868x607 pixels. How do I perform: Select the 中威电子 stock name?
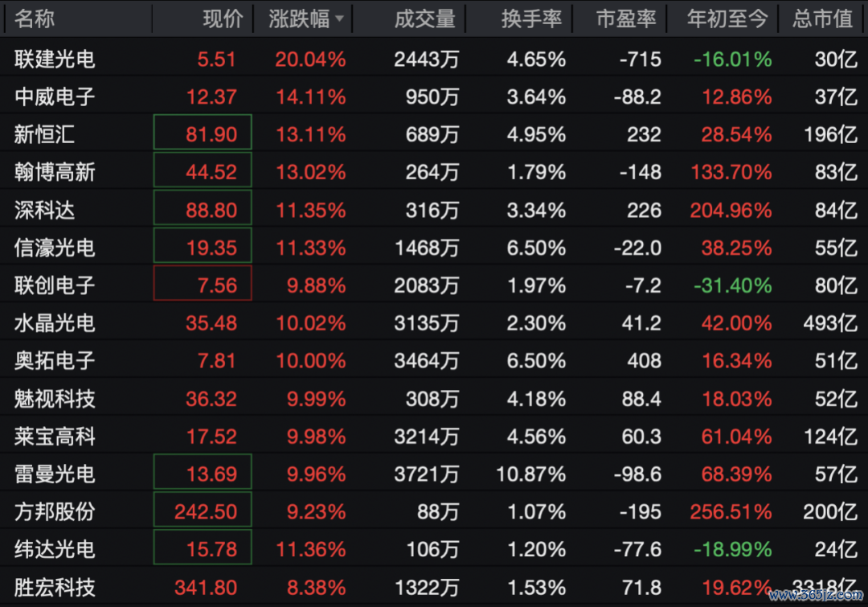(x=55, y=97)
